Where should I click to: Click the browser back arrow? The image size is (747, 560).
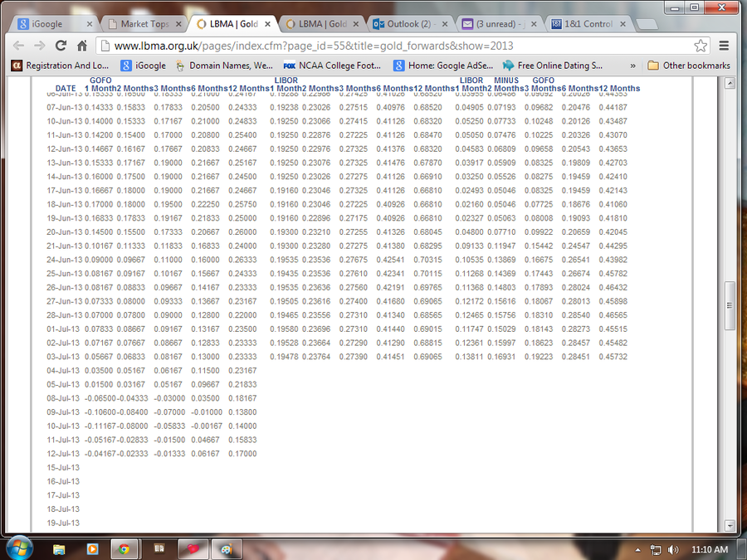(x=18, y=46)
